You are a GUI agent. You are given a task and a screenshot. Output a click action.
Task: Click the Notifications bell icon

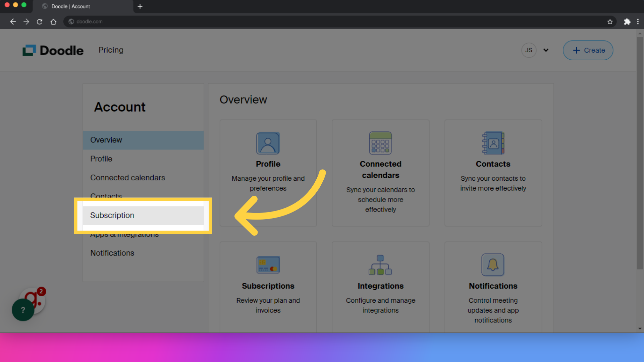(x=492, y=264)
